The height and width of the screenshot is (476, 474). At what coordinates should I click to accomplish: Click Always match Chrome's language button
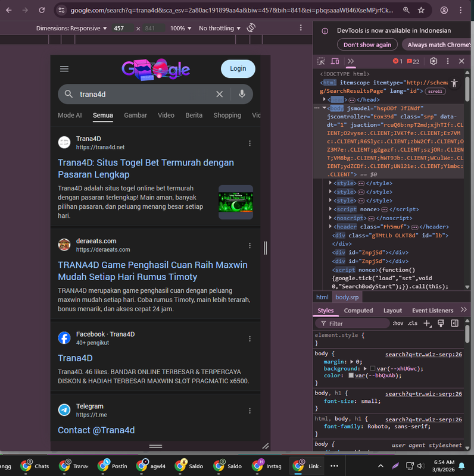[438, 45]
